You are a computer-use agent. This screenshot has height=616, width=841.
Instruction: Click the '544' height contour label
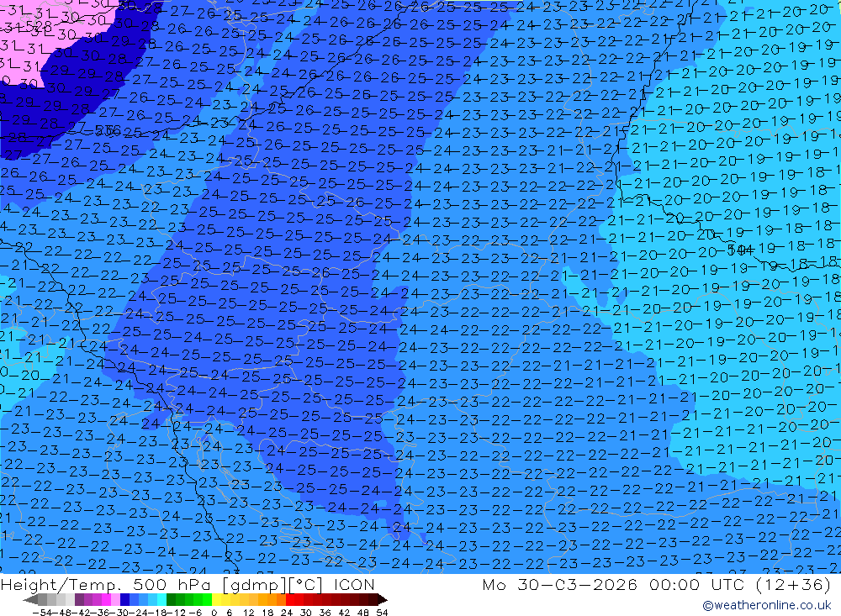pyautogui.click(x=740, y=250)
